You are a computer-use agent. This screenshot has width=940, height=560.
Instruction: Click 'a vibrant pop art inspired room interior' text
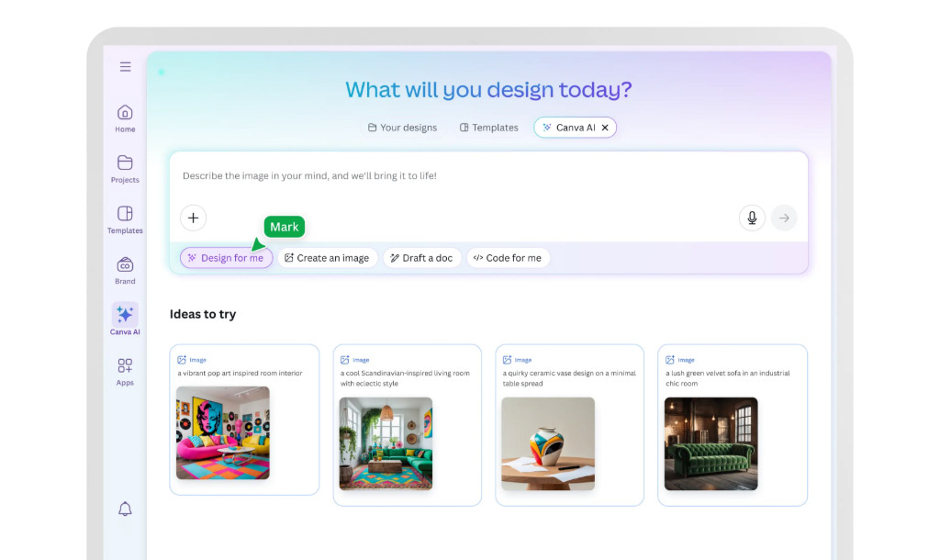click(x=240, y=373)
